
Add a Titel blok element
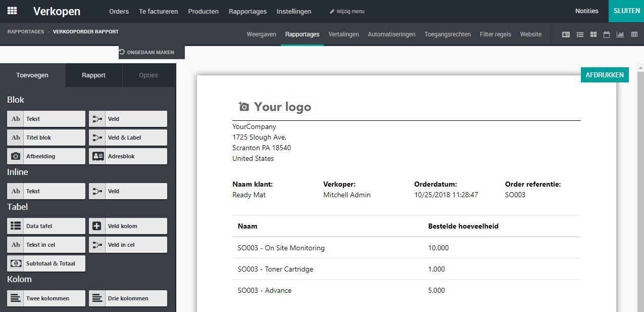pos(45,137)
